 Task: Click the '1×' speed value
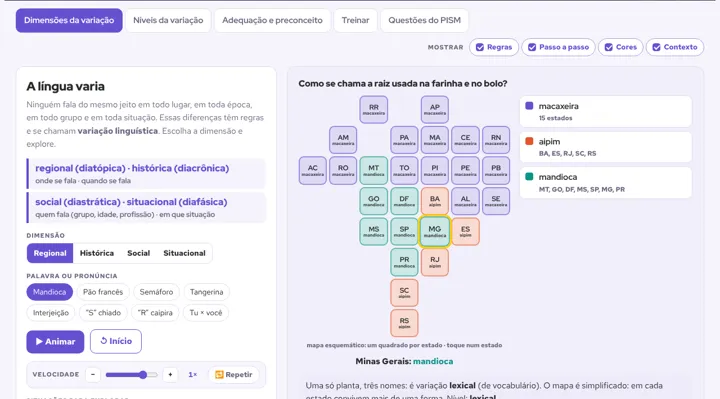coord(193,375)
